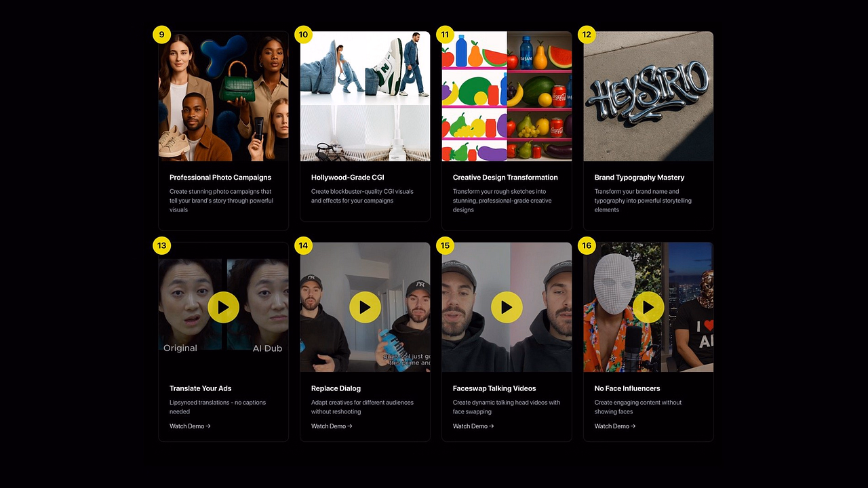This screenshot has height=488, width=868.
Task: Open Watch Demo under No Face Influencers
Action: point(615,426)
